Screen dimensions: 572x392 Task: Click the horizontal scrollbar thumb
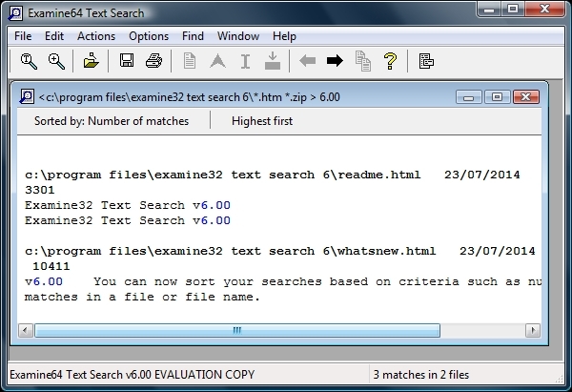(236, 330)
